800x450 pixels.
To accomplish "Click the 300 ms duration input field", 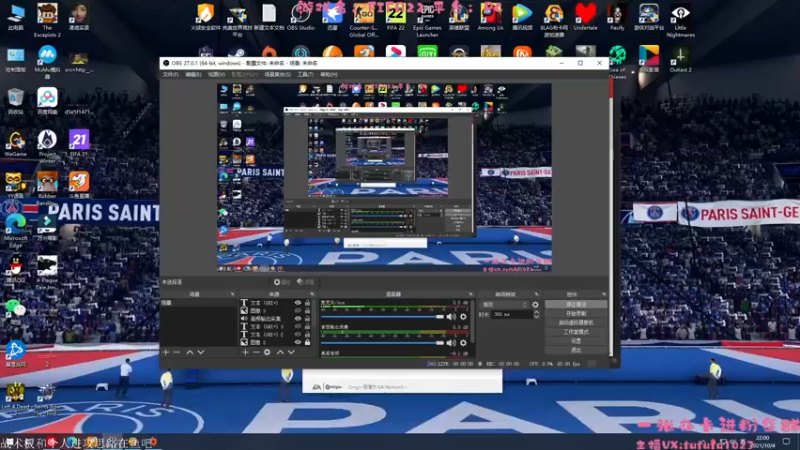I will [x=512, y=314].
